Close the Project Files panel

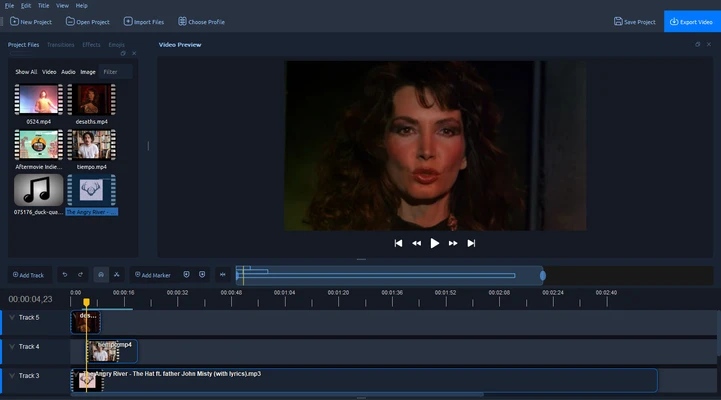tap(134, 53)
